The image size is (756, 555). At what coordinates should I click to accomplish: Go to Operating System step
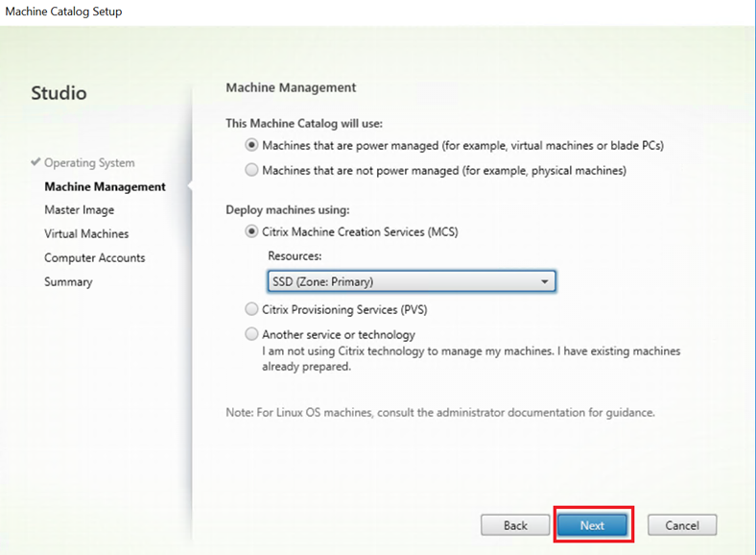click(x=89, y=163)
